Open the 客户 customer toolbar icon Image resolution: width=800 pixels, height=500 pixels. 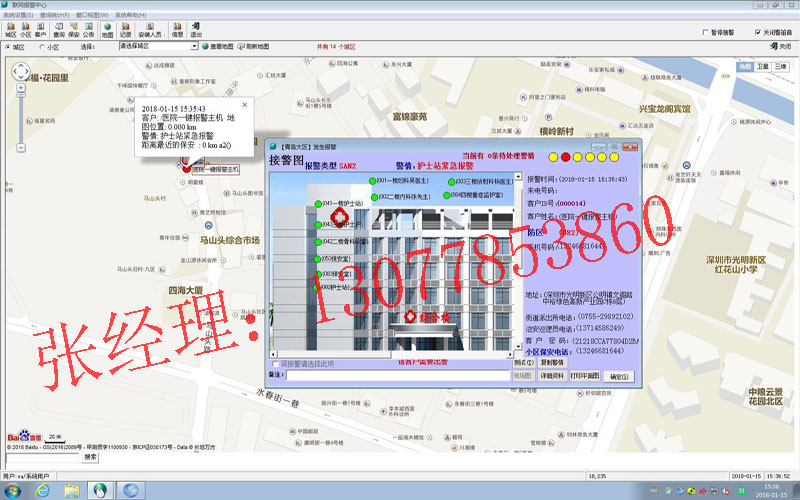tap(40, 30)
